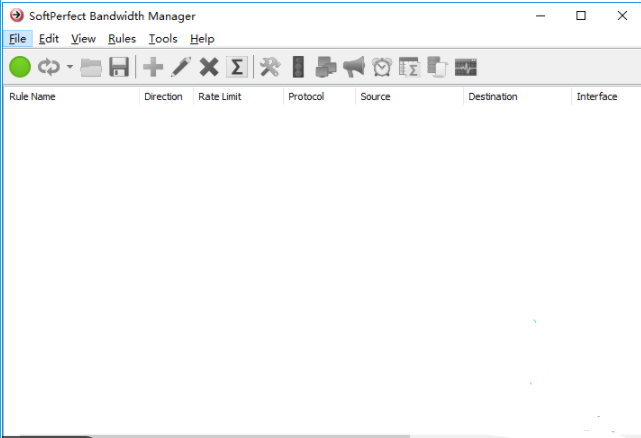This screenshot has width=641, height=438.
Task: Sort by Protocol column header
Action: (319, 97)
